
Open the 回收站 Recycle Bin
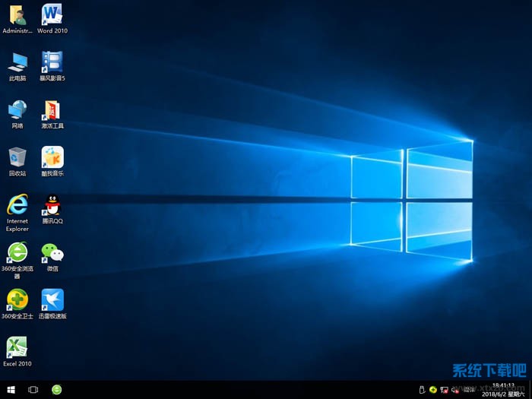pyautogui.click(x=17, y=157)
